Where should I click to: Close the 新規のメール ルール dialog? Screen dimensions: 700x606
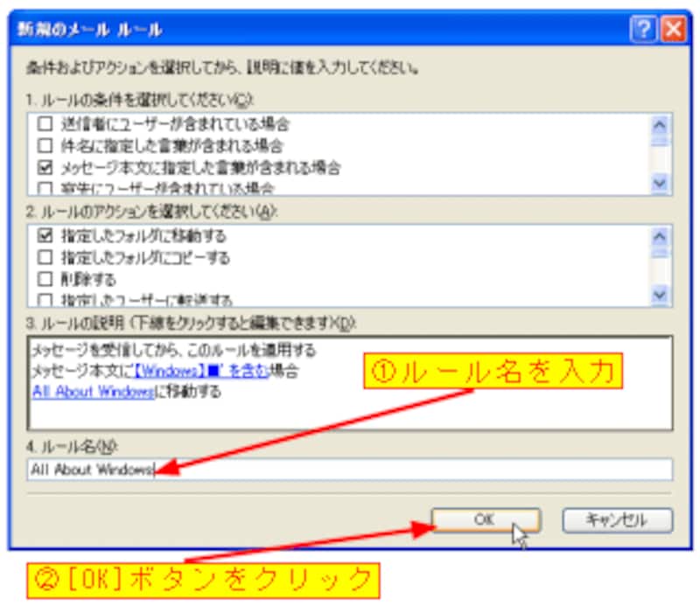pyautogui.click(x=673, y=30)
